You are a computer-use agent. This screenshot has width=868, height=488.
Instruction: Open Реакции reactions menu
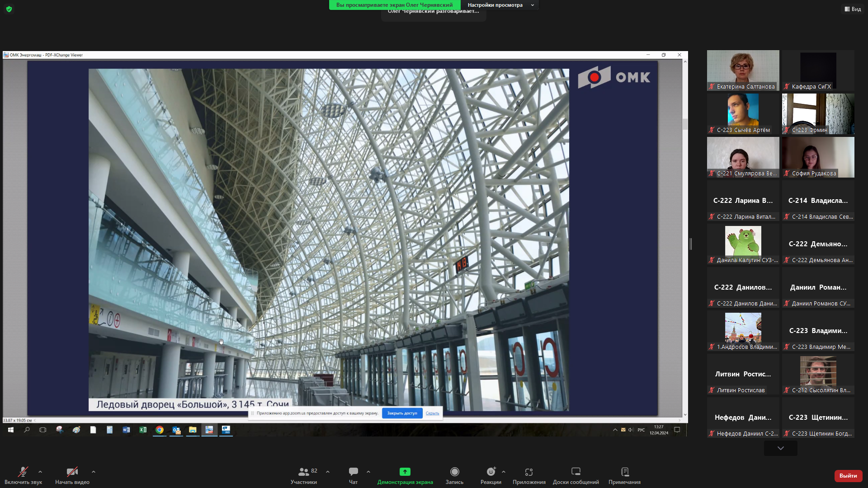pos(491,475)
